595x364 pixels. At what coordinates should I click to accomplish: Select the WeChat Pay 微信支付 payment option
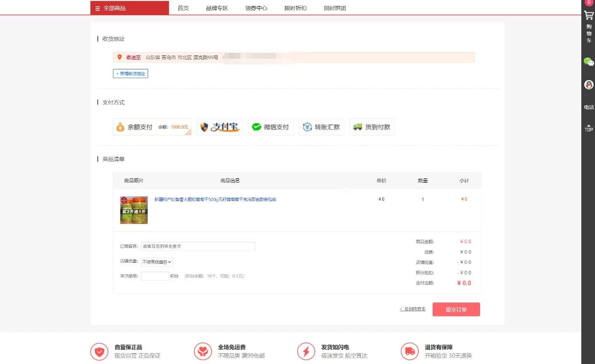pos(271,127)
